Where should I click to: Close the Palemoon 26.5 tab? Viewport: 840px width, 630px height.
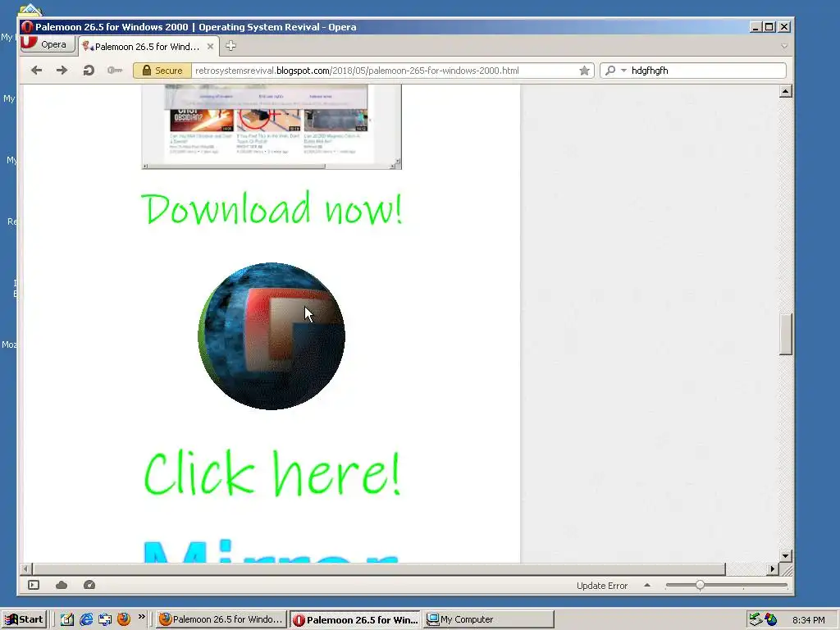coord(211,47)
